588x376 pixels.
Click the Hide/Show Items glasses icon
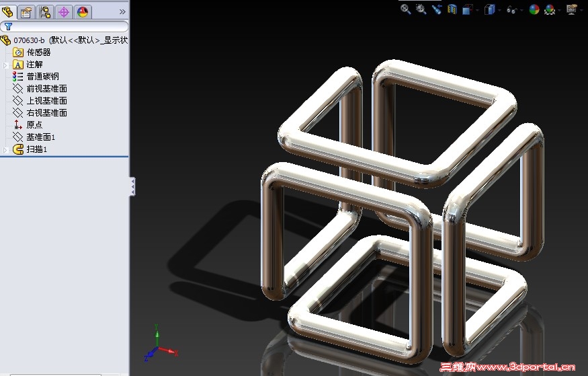point(511,10)
